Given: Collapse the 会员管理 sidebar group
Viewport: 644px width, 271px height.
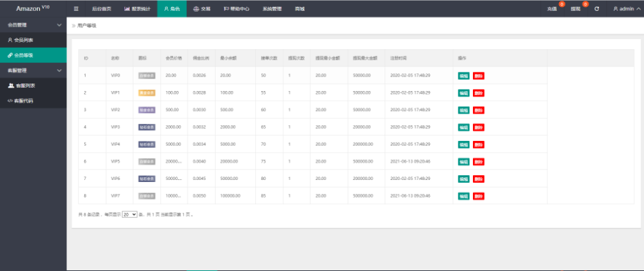Looking at the screenshot, I should click(x=34, y=25).
